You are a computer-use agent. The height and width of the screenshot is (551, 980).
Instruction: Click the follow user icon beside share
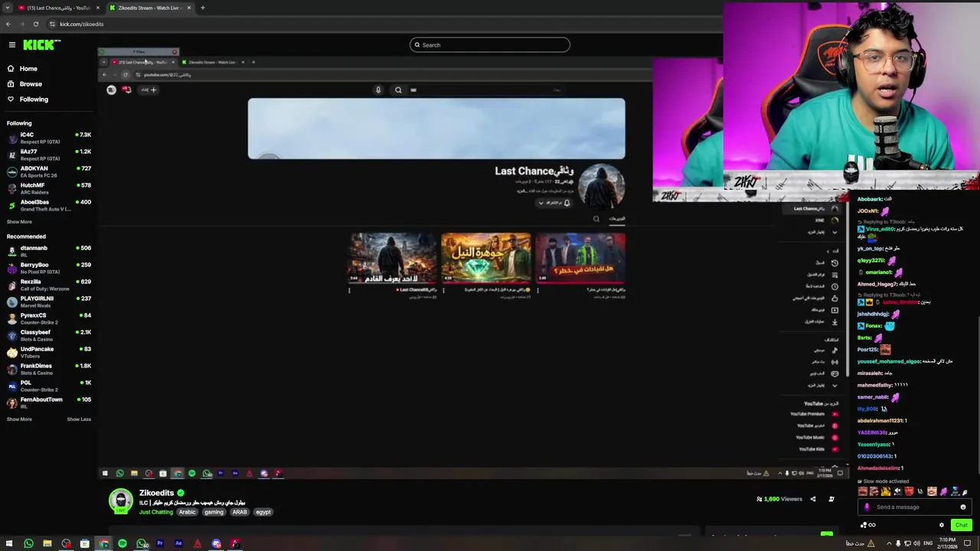(831, 499)
